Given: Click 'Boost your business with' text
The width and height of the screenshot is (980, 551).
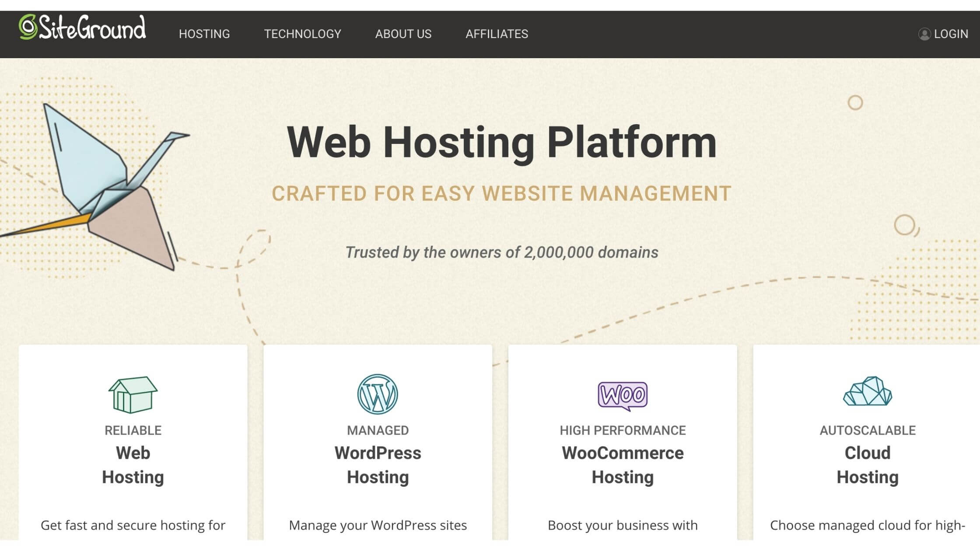Looking at the screenshot, I should pyautogui.click(x=623, y=525).
